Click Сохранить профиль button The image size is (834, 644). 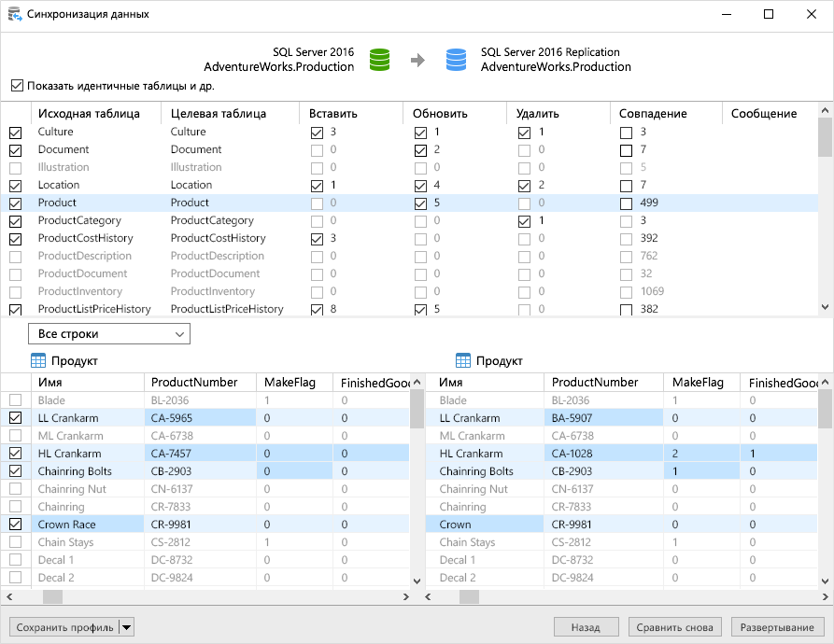point(64,627)
